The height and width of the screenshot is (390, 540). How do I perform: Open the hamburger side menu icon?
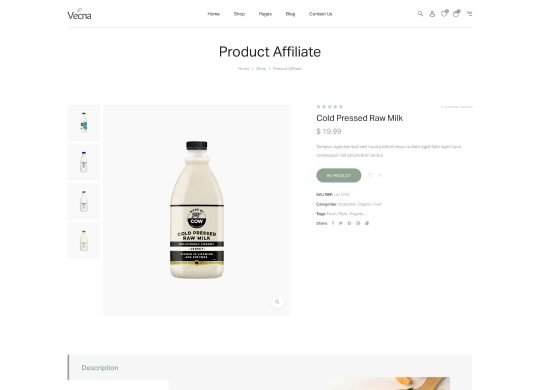click(469, 13)
